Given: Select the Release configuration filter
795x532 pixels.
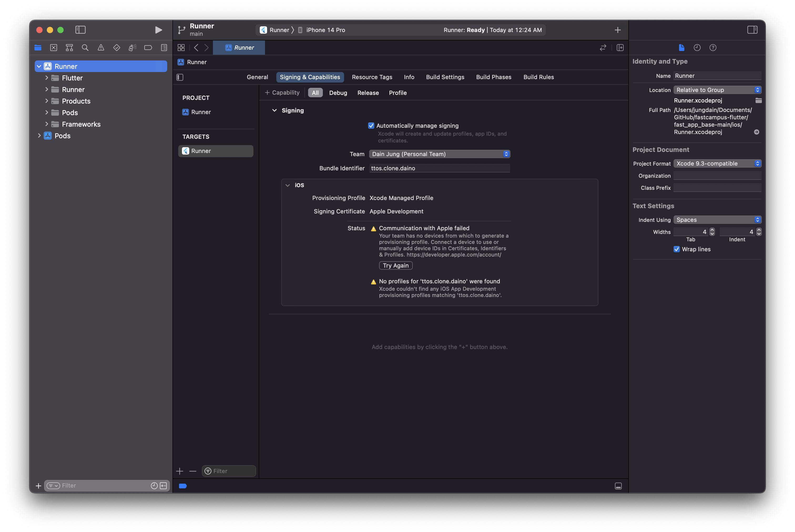Looking at the screenshot, I should click(368, 93).
